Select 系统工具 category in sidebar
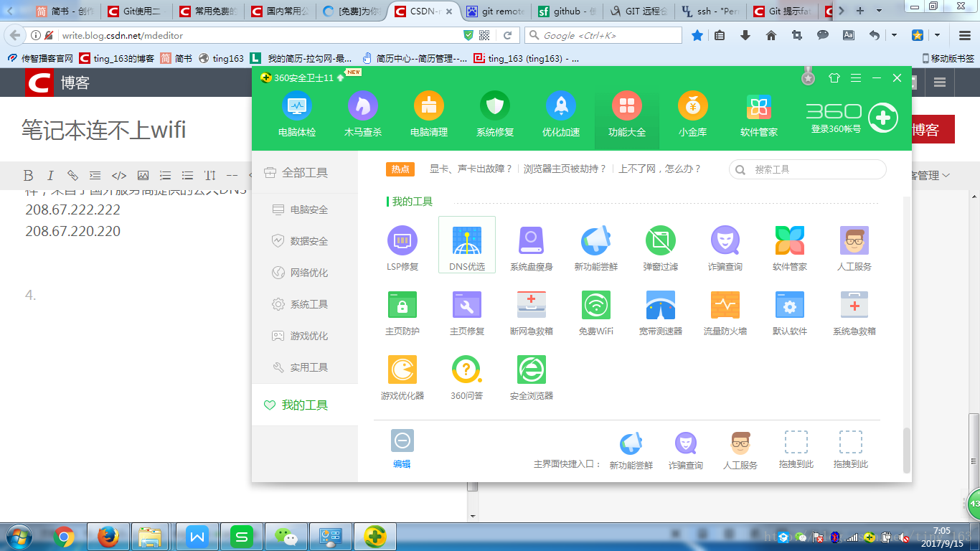 pos(305,304)
